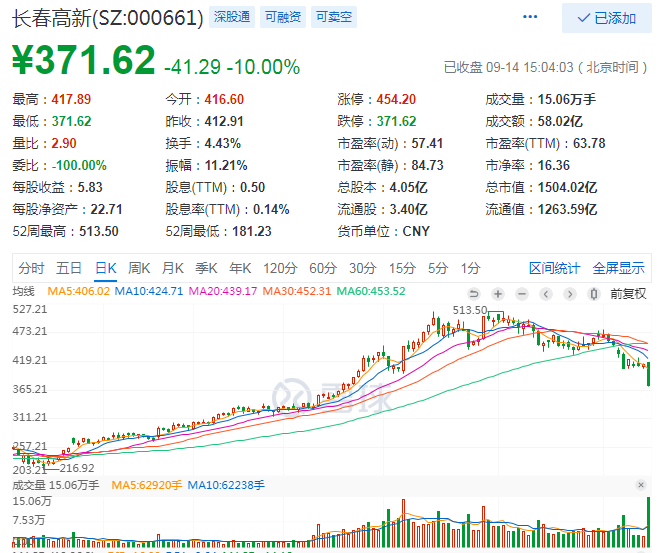Open the 前复权 adjustment dropdown
Screen dimensions: 660x553
pyautogui.click(x=628, y=294)
